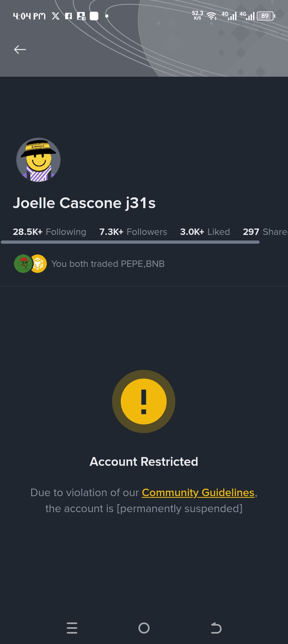Open the Community Guidelines link
Screen dimensions: 288x644
pos(198,493)
